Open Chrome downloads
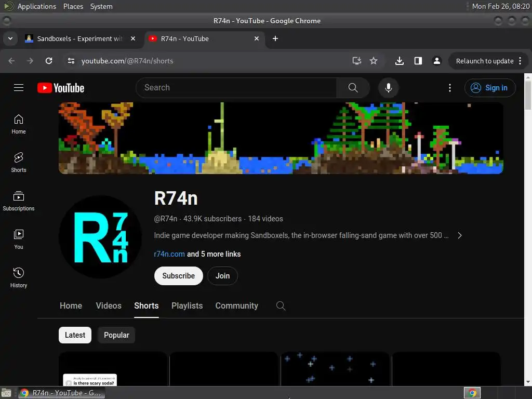This screenshot has height=399, width=532. [x=400, y=61]
